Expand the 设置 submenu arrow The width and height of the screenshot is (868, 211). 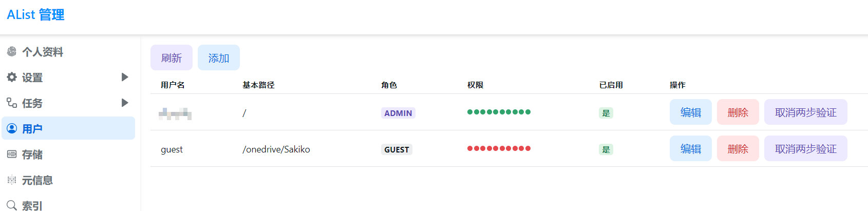coord(124,77)
